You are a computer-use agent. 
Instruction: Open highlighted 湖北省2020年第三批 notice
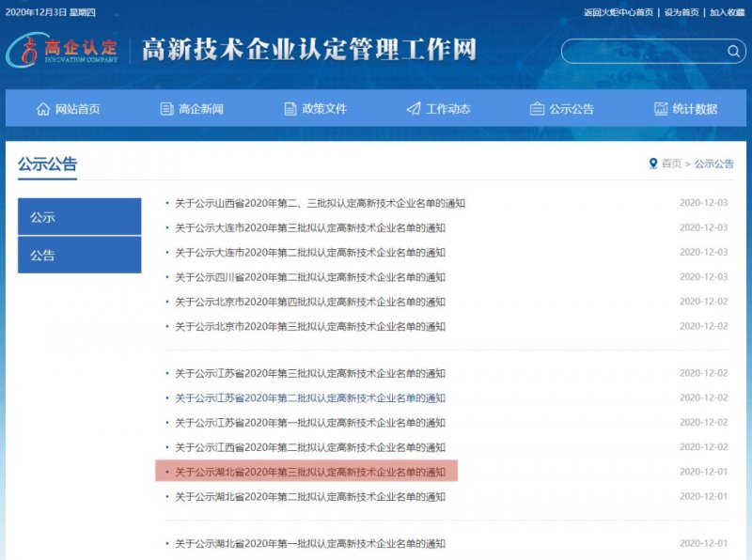pos(310,473)
